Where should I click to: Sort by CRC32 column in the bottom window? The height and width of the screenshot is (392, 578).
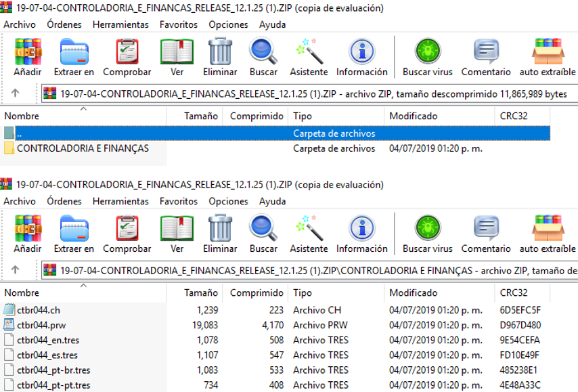point(523,292)
